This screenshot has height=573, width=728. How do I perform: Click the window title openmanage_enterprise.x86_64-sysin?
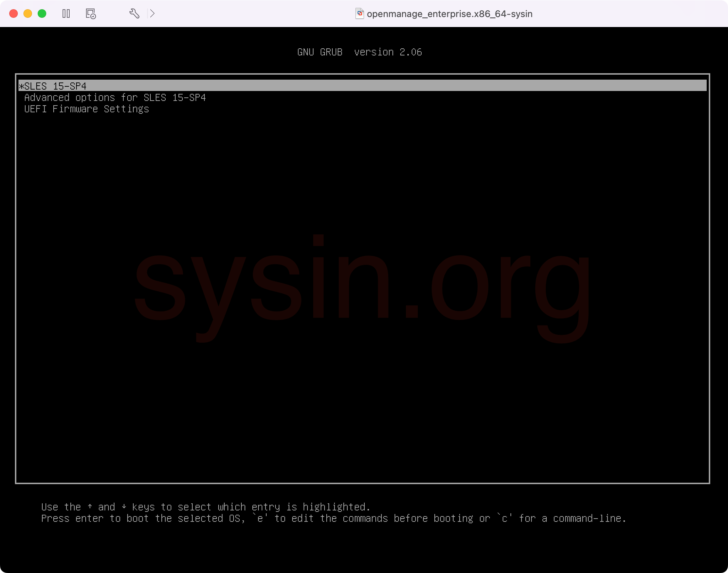pos(450,14)
